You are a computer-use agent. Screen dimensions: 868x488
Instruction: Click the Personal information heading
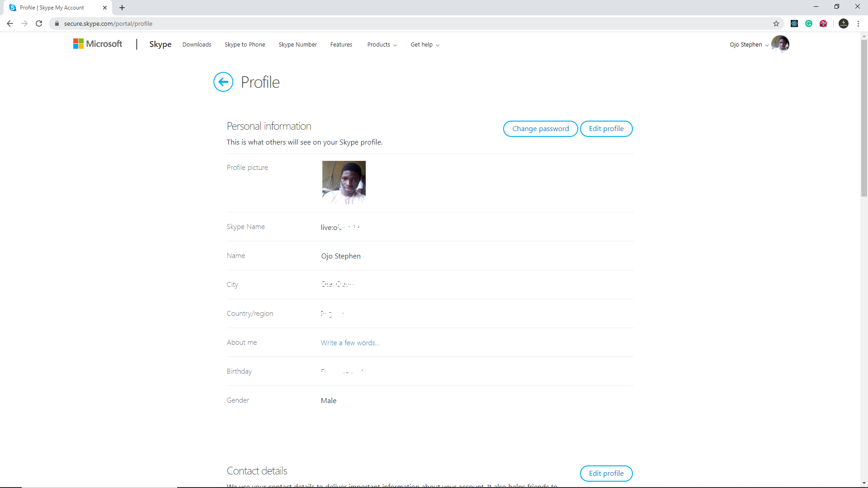269,126
